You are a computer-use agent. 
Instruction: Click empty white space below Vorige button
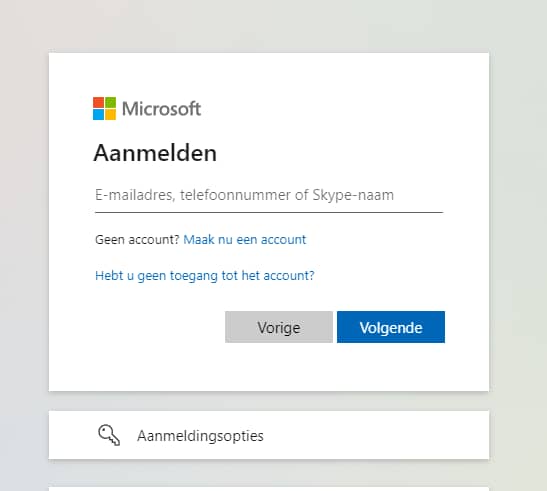coord(279,366)
